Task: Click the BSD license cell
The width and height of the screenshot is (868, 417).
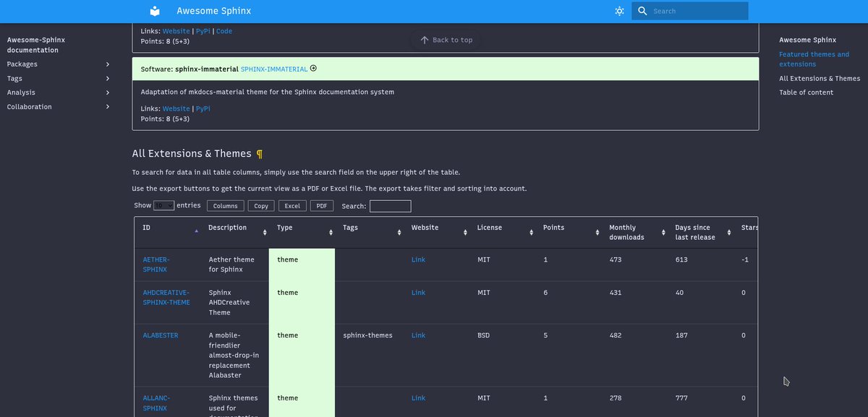Action: coord(484,335)
